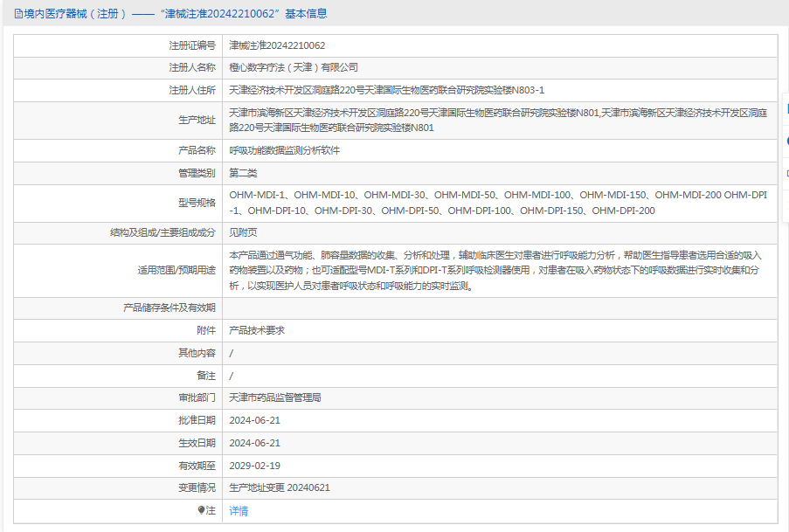Click the 见附页 value in the structure row
789x532 pixels.
[243, 232]
